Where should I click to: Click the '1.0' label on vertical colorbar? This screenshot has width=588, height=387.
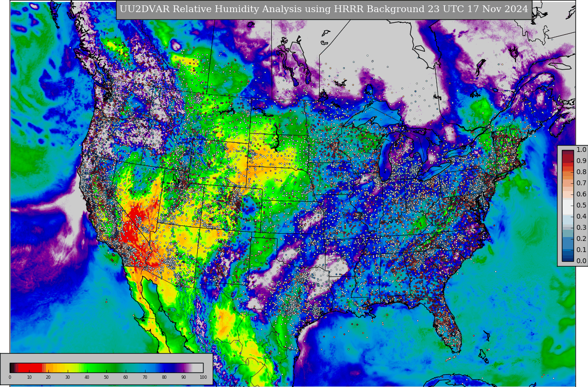point(581,150)
